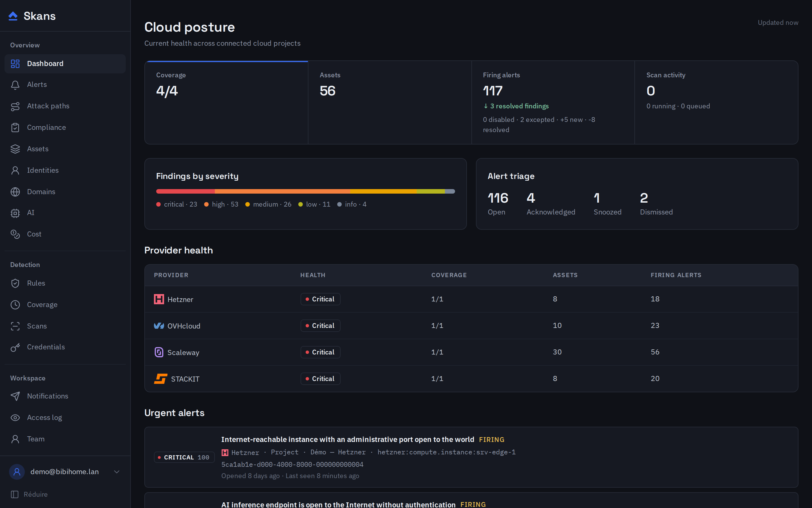Image resolution: width=812 pixels, height=508 pixels.
Task: Click the Hetzner icon in urgent alert
Action: tap(225, 453)
